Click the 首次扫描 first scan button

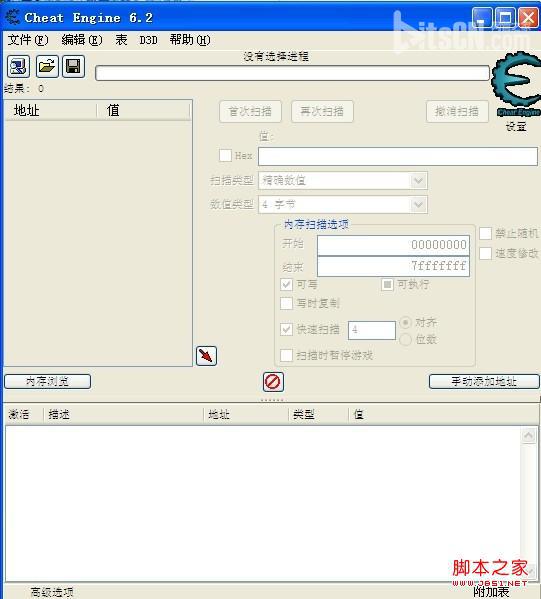[250, 112]
